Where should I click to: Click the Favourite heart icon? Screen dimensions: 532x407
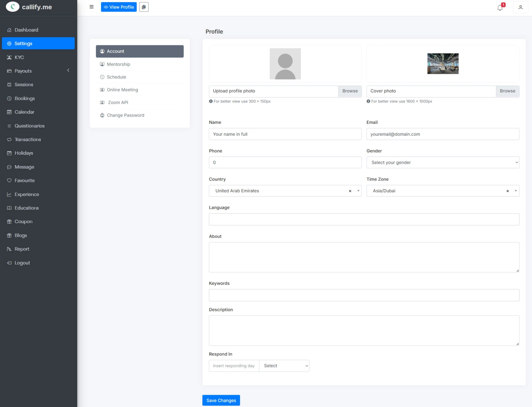[9, 181]
